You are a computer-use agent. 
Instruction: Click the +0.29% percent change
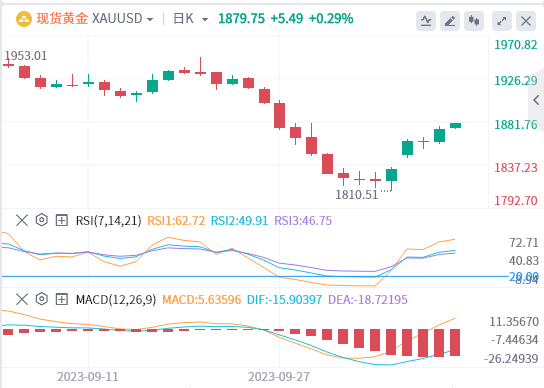click(331, 18)
